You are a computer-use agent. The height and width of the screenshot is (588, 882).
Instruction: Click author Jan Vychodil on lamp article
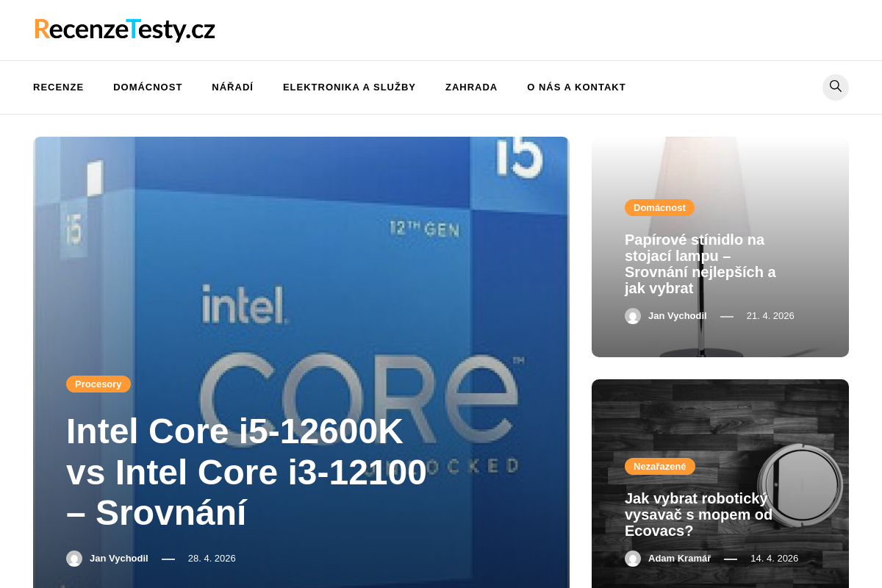pyautogui.click(x=678, y=316)
